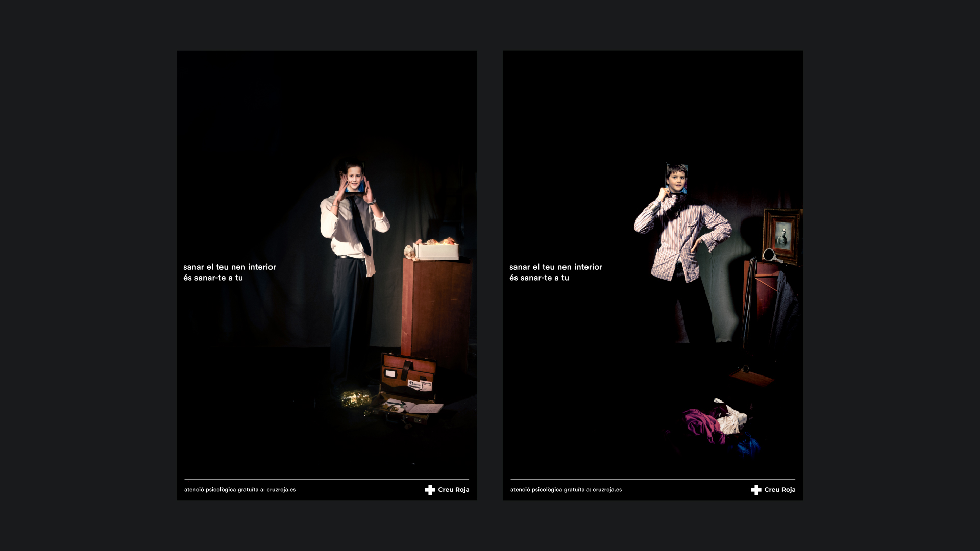The image size is (980, 551).
Task: Click 'sanar el teu nen interior' on right poster
Action: tap(556, 267)
